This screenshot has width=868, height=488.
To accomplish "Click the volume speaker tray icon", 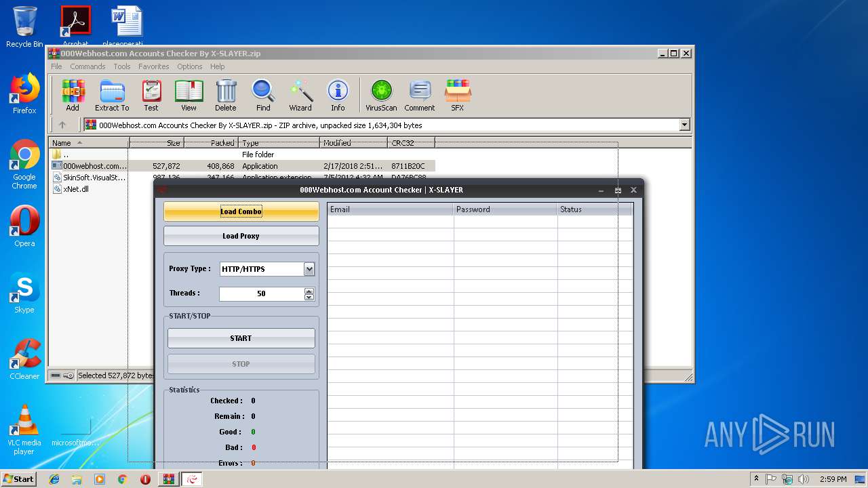I will pos(804,479).
